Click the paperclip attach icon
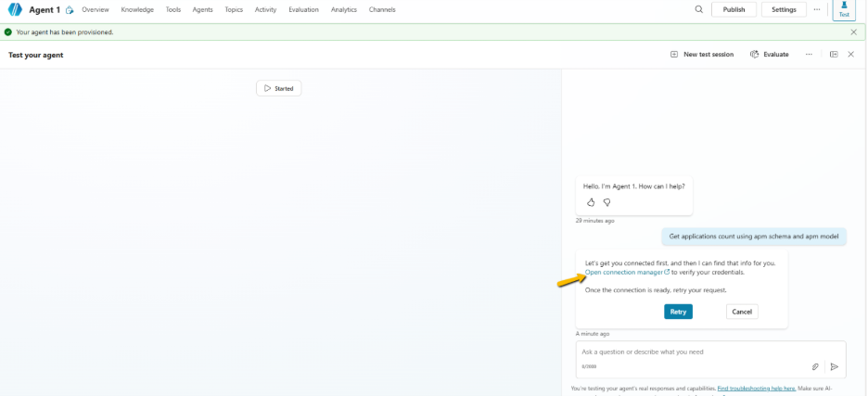868x396 pixels. coord(815,366)
